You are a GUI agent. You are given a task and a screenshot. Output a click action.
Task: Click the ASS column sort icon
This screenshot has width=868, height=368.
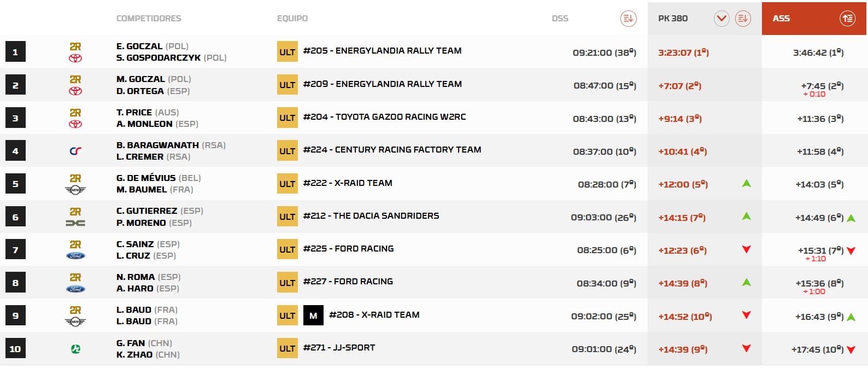[x=847, y=19]
